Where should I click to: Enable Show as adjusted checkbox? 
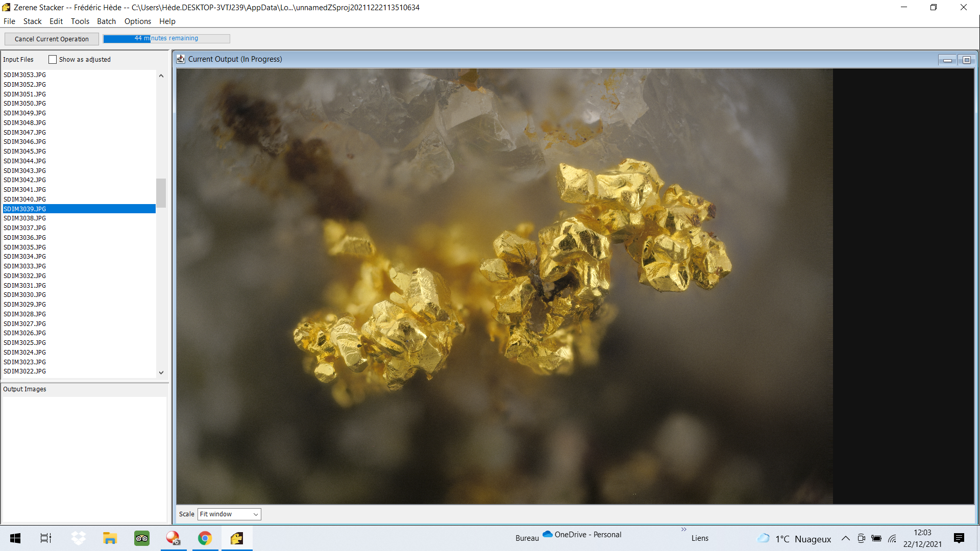pyautogui.click(x=53, y=60)
